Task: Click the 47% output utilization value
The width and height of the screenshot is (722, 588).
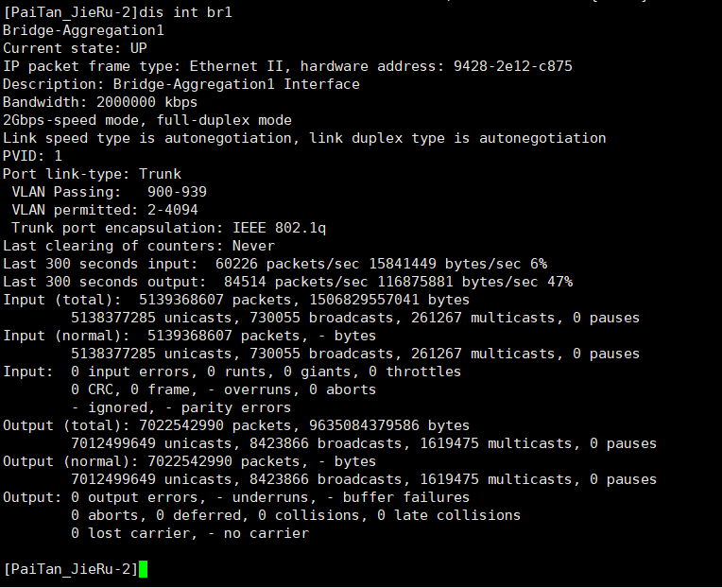Action: [559, 282]
